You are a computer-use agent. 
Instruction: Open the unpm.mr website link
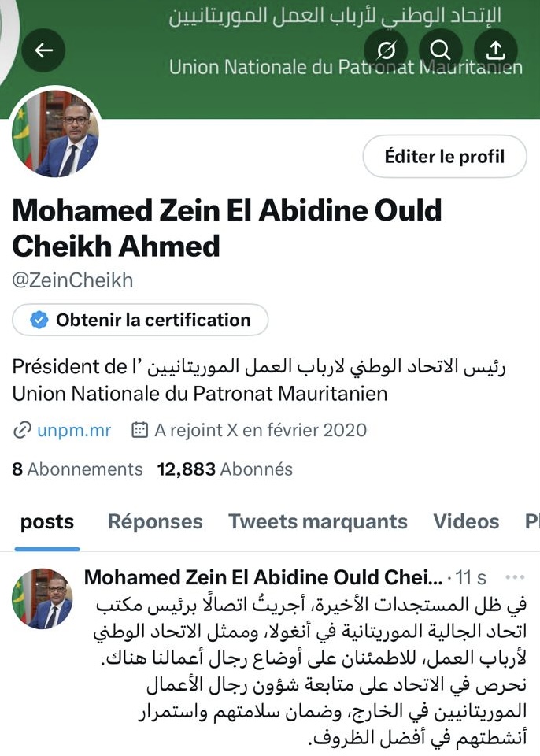(x=73, y=430)
